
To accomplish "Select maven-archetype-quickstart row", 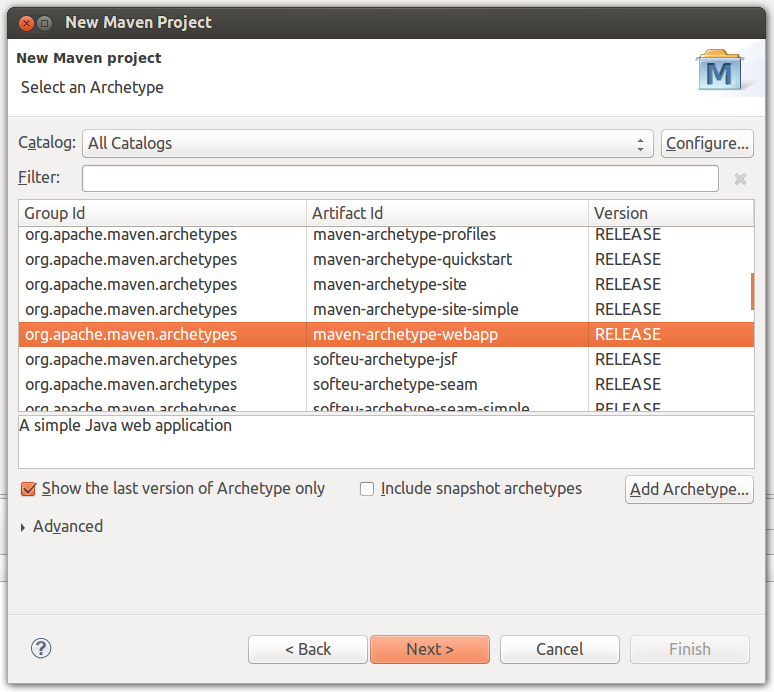I will pos(412,259).
